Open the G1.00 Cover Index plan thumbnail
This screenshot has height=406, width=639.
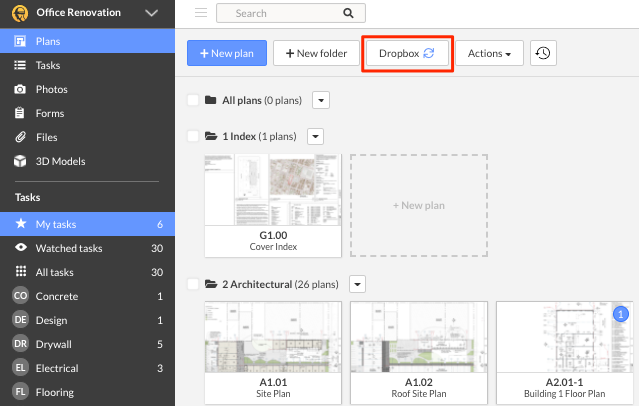coord(273,205)
